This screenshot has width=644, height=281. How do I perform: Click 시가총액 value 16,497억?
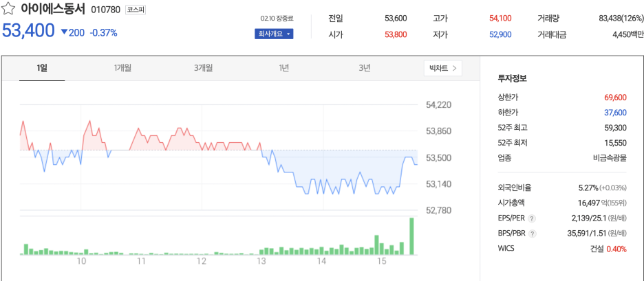point(592,203)
